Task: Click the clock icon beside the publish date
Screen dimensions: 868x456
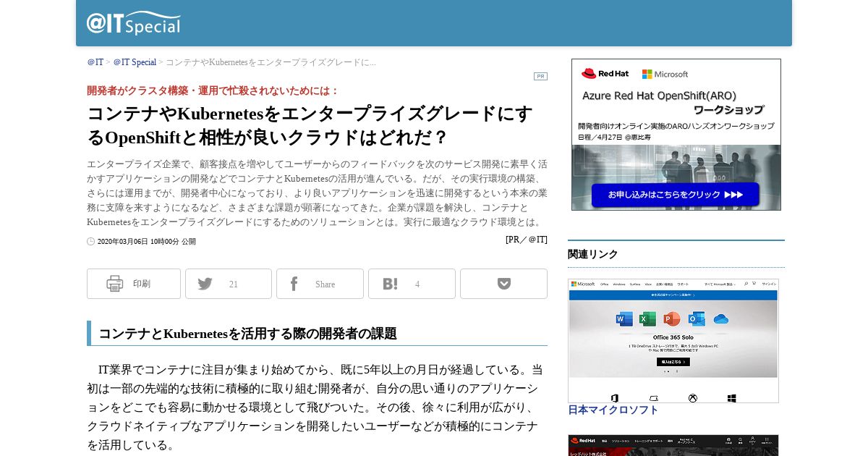Action: pos(90,242)
